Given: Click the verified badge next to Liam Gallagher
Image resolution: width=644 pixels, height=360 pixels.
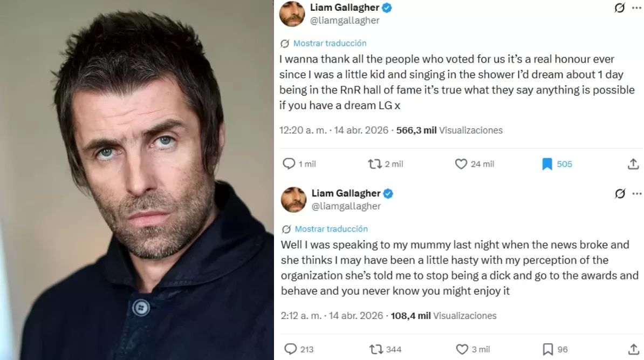Looking at the screenshot, I should [x=387, y=8].
